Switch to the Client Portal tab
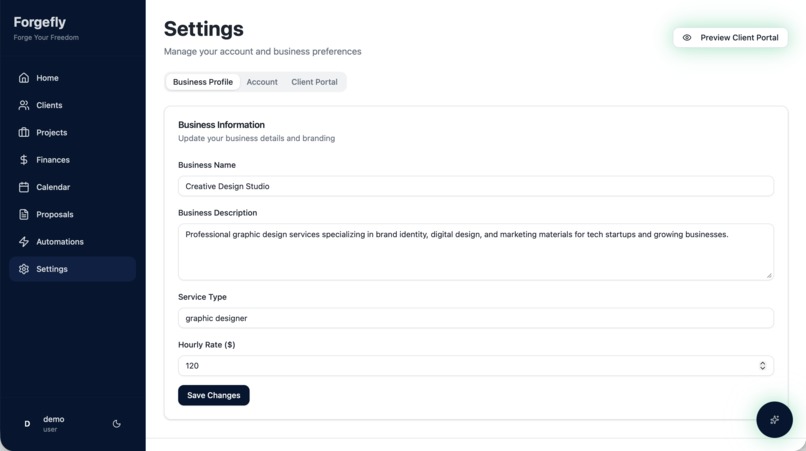The width and height of the screenshot is (806, 451). [x=314, y=82]
